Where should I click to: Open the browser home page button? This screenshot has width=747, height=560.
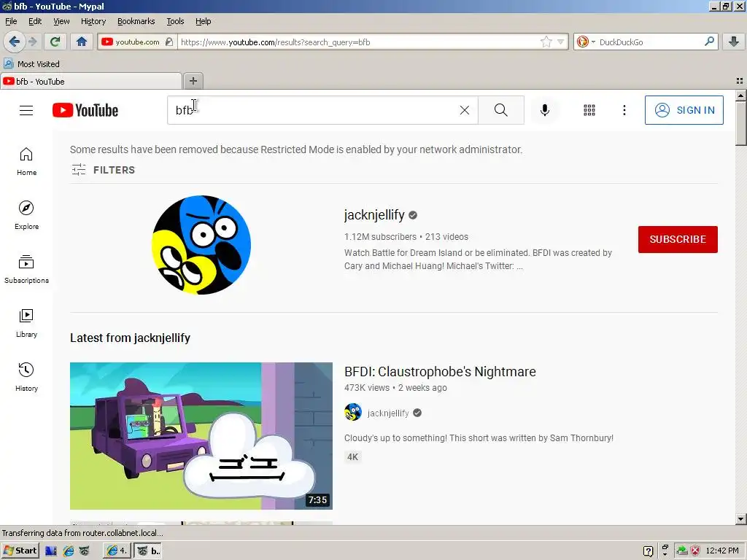click(82, 42)
